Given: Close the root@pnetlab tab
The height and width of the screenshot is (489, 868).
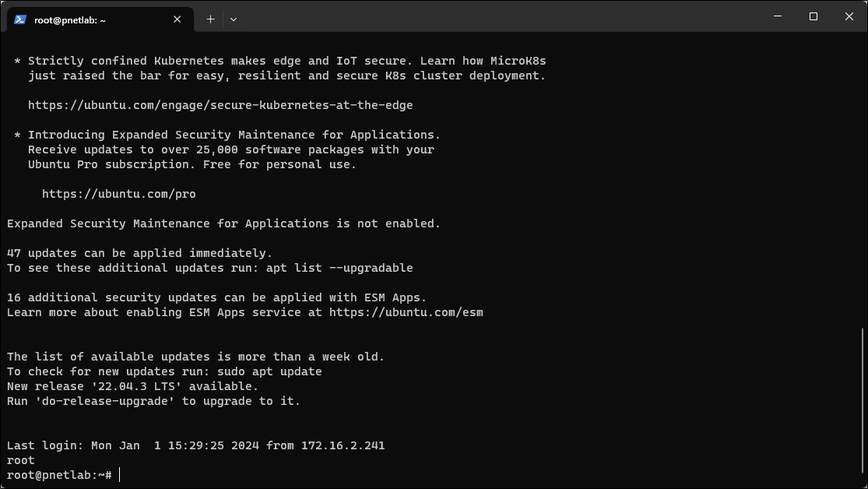Looking at the screenshot, I should coord(177,19).
